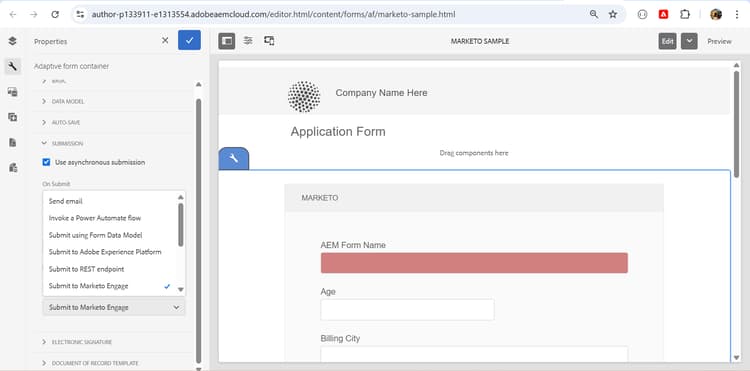Click the blue wrench configure tab on form container

(x=234, y=159)
